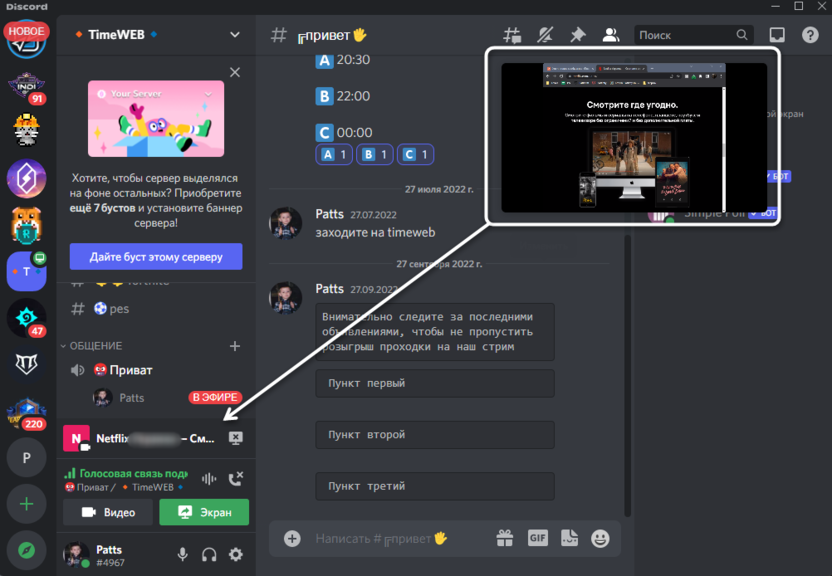Close the server boost promo card
The image size is (832, 576).
click(x=235, y=72)
